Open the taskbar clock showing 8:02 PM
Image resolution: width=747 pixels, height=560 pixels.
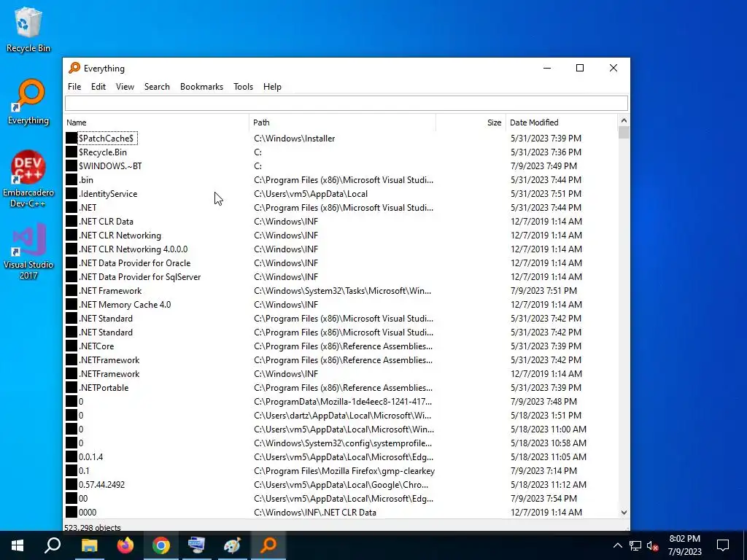click(684, 545)
